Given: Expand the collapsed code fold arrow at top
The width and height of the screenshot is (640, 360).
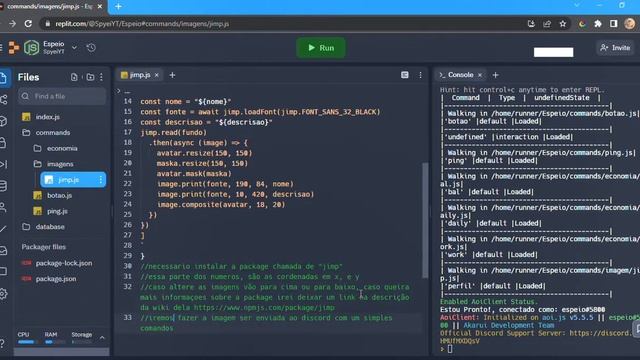Looking at the screenshot, I should tap(119, 91).
